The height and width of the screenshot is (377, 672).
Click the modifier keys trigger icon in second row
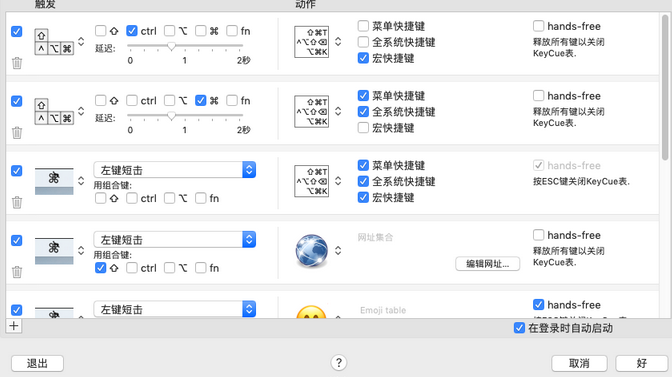(x=54, y=112)
